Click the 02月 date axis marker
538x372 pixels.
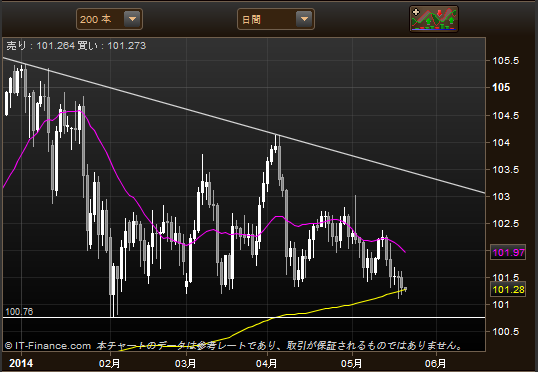(x=109, y=363)
